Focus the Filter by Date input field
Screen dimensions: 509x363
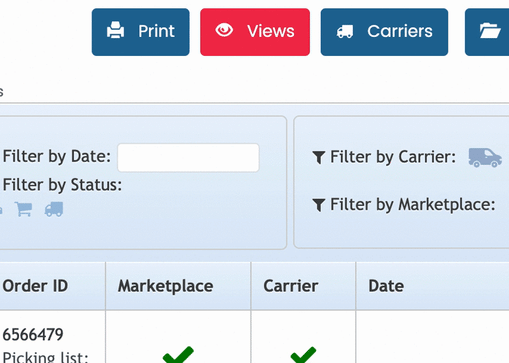(188, 158)
